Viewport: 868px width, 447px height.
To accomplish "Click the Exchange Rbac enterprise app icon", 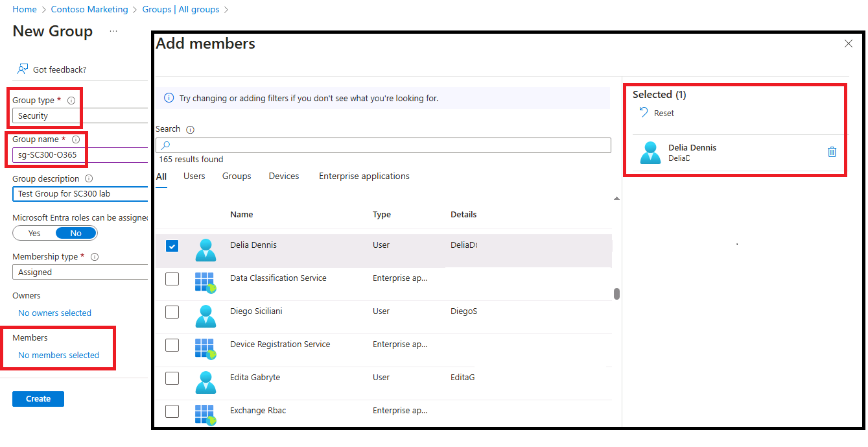I will tap(205, 414).
